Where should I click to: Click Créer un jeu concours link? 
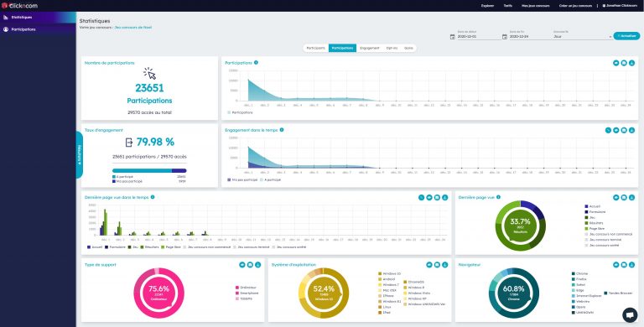coord(575,6)
